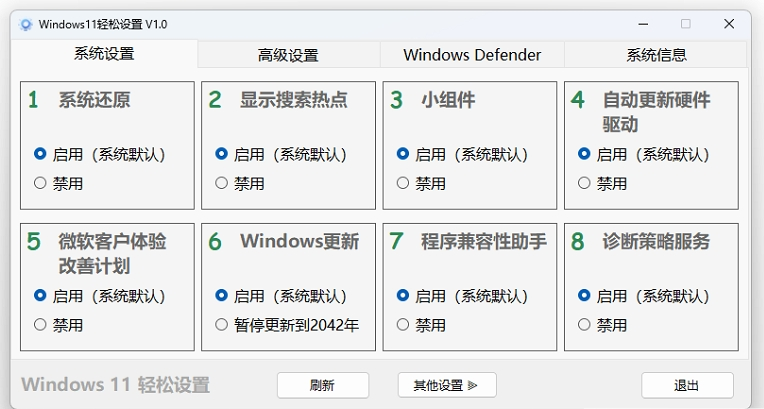The height and width of the screenshot is (409, 764).
Task: Select 暂停更新到2042年 radio option
Action: [x=221, y=324]
